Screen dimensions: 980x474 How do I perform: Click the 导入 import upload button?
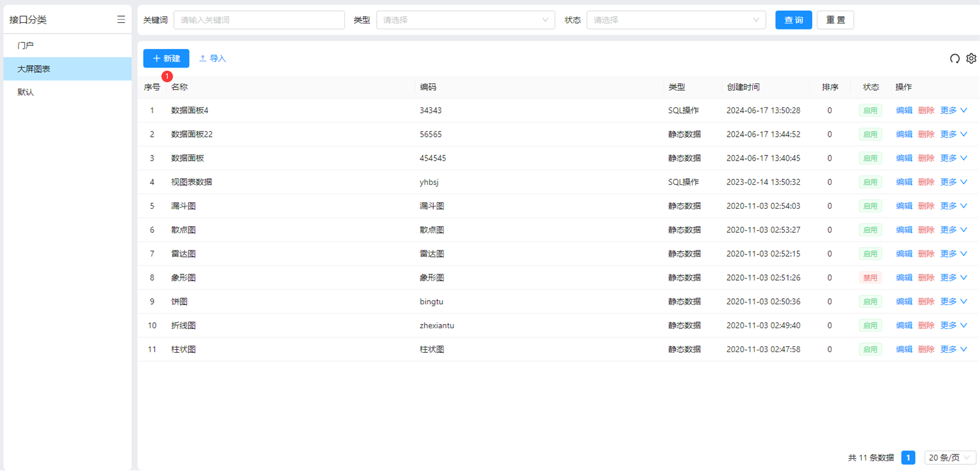(212, 58)
